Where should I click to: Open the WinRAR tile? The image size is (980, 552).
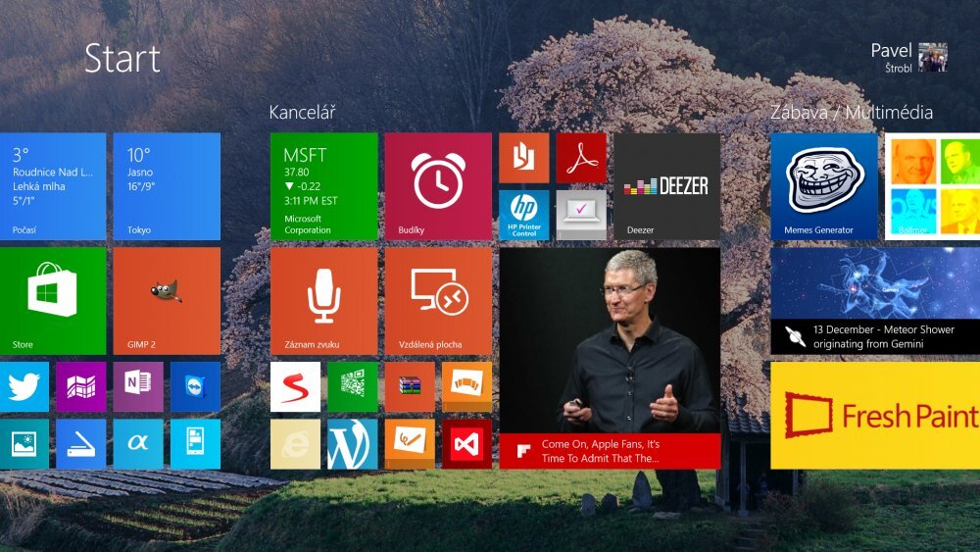[x=410, y=386]
